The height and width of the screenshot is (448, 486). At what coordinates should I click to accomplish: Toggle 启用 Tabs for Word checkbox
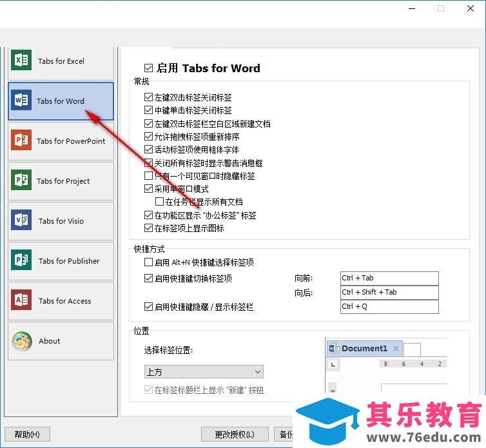[x=148, y=68]
